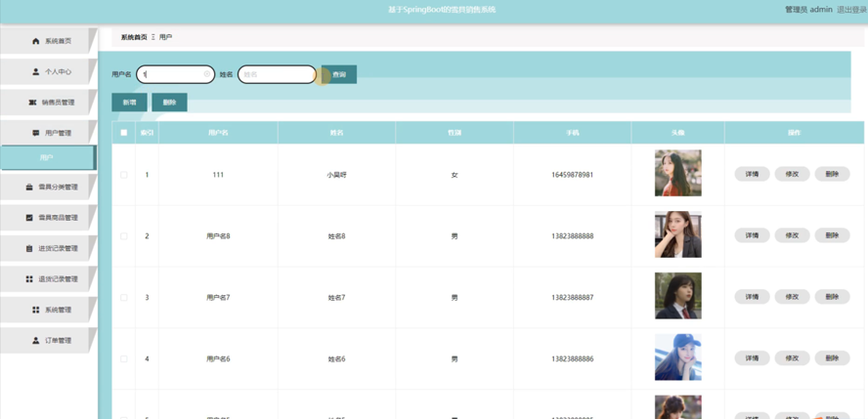The image size is (868, 419).
Task: Click the icon beside 销售员管理
Action: [x=32, y=103]
